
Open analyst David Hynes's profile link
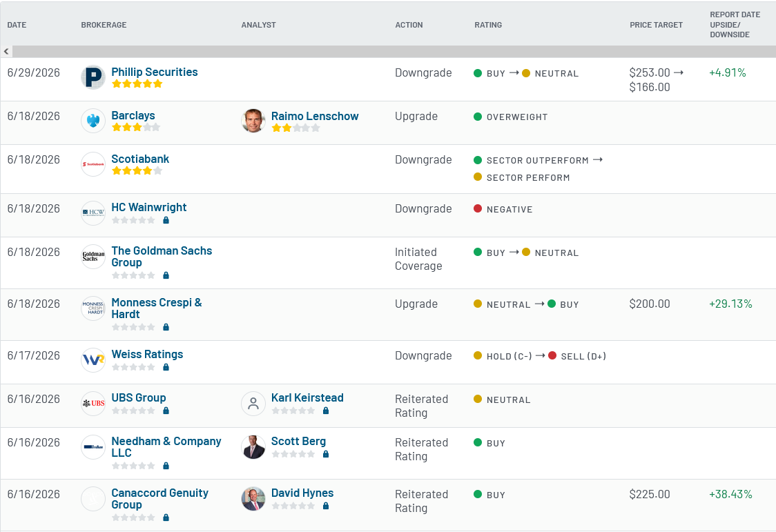[x=302, y=493]
